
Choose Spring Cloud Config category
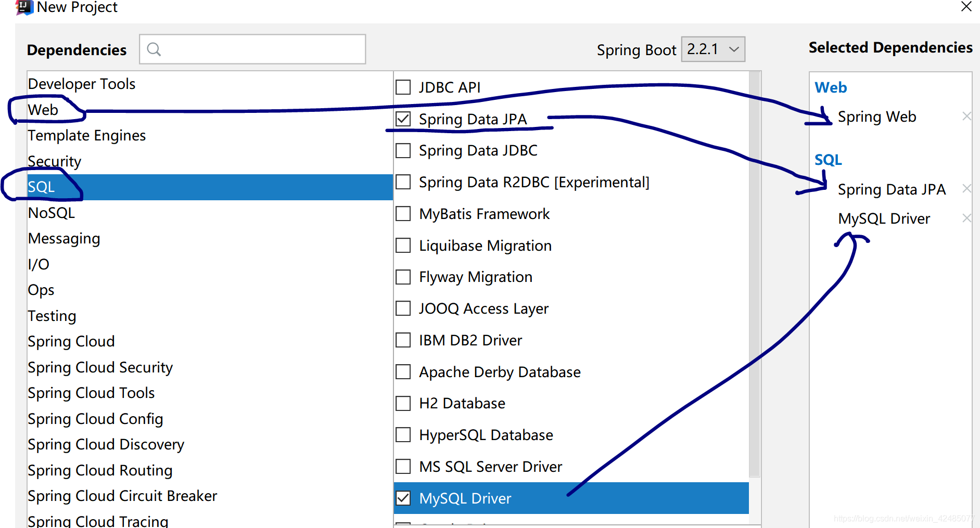[x=210, y=419]
